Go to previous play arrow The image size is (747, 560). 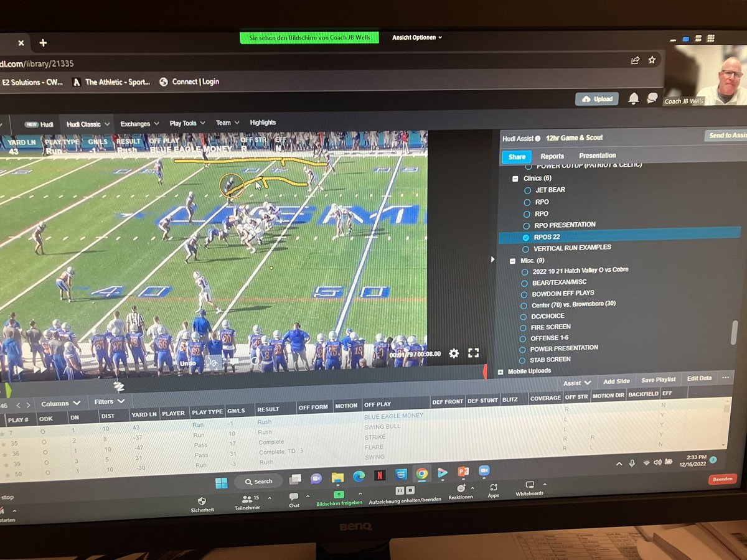click(x=17, y=405)
